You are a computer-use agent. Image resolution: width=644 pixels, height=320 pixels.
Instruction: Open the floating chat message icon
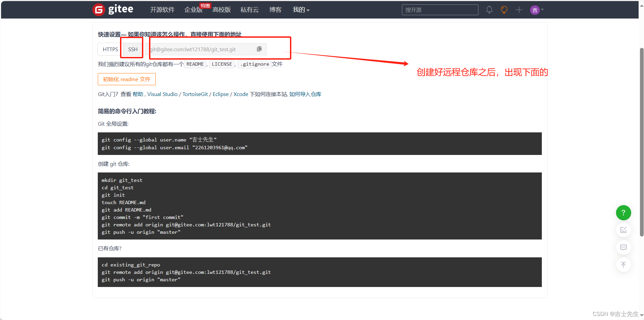pyautogui.click(x=623, y=248)
